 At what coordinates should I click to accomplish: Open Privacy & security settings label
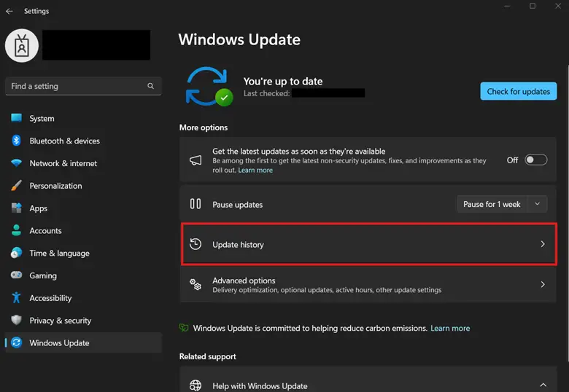[61, 321]
